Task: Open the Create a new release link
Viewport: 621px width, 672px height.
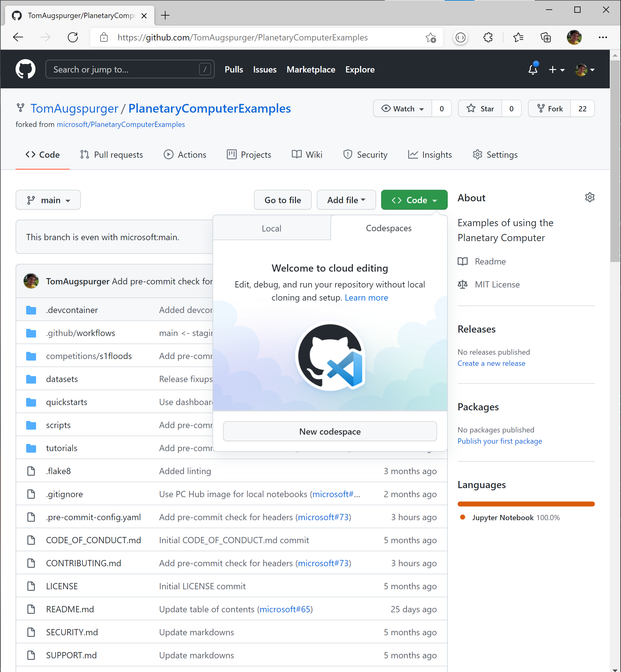Action: pos(491,363)
